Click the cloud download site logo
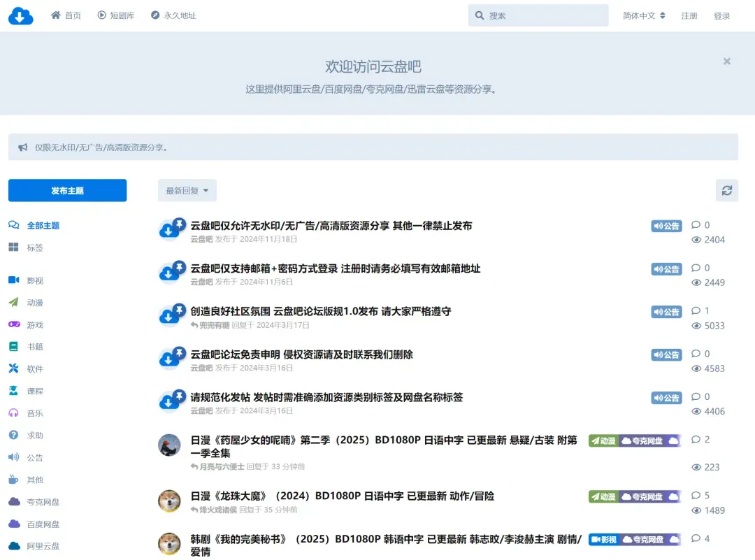Screen dimensions: 755x560 (21, 15)
